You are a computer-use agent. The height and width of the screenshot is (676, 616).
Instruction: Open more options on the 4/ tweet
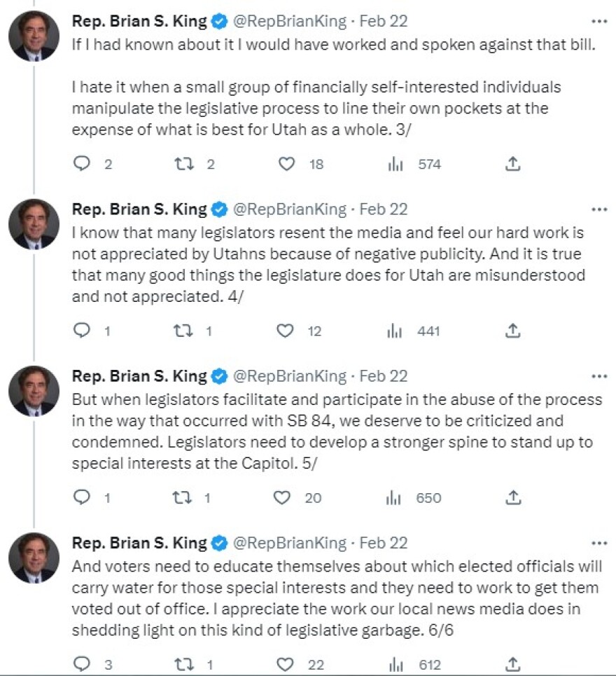tap(599, 209)
